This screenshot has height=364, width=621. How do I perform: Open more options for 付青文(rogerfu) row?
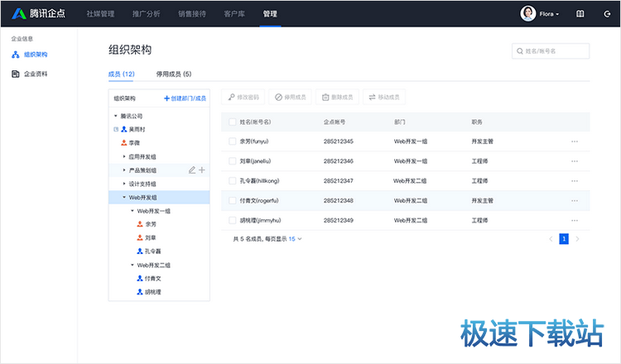pos(575,200)
